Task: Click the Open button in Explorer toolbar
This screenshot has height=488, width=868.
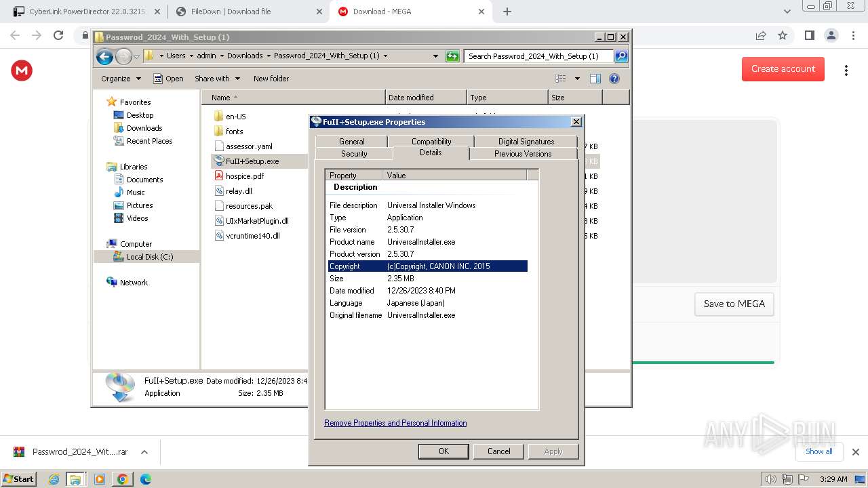Action: [x=168, y=79]
